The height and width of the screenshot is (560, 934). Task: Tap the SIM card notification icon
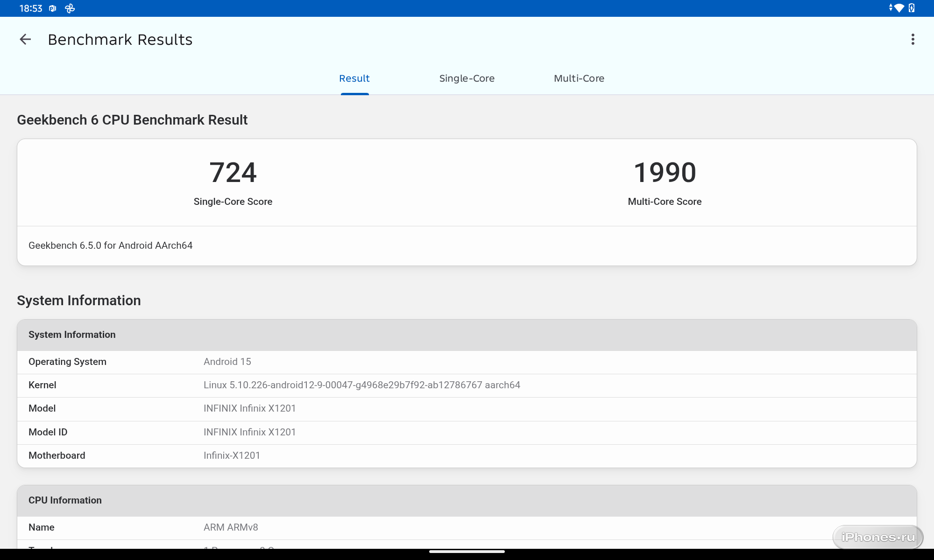[53, 8]
